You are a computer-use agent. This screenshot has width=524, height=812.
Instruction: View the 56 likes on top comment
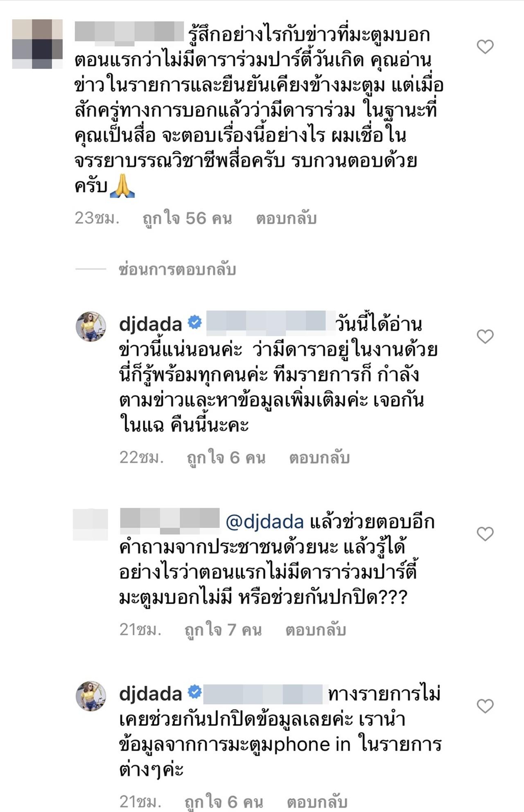tap(187, 218)
